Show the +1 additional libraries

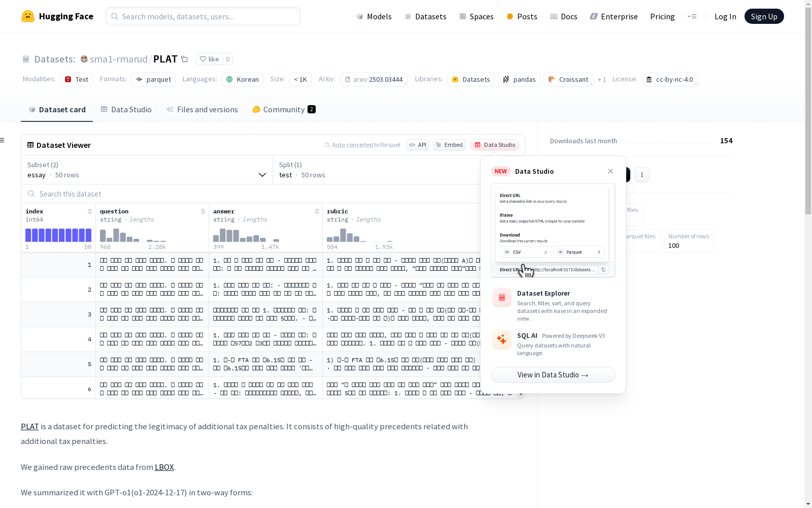[x=602, y=79]
